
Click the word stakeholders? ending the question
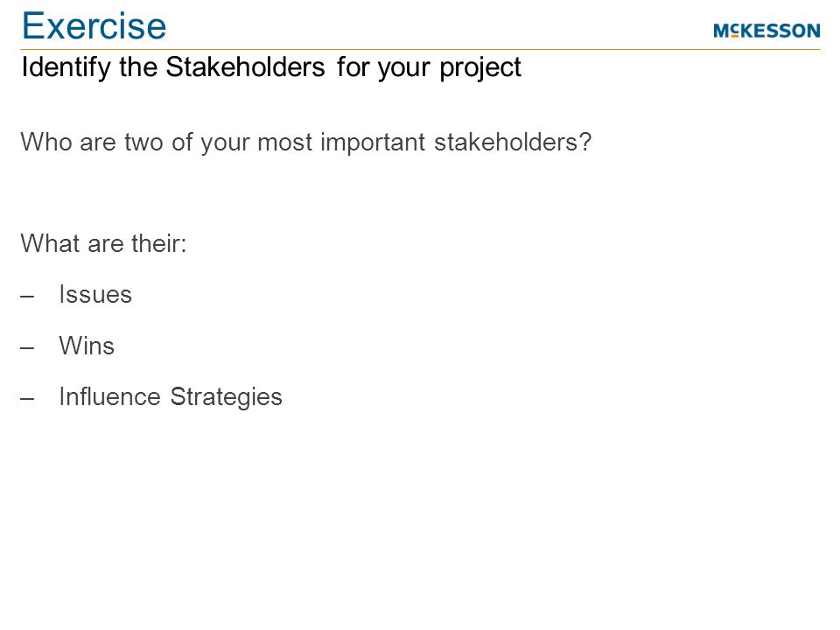[513, 142]
